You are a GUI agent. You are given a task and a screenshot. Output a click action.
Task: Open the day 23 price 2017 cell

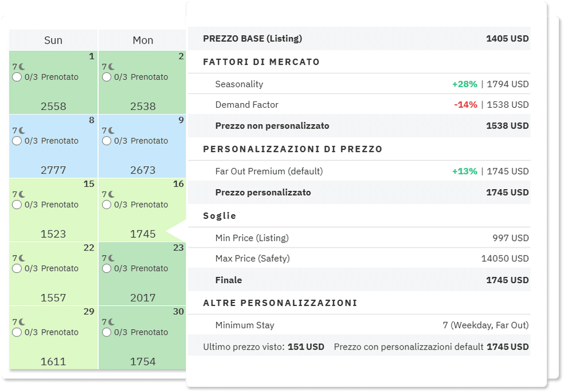pos(143,297)
